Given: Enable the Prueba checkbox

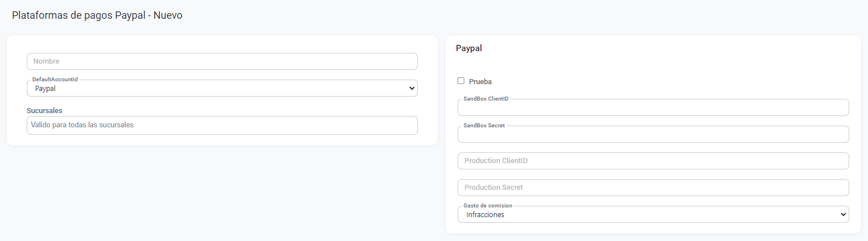Looking at the screenshot, I should [461, 81].
